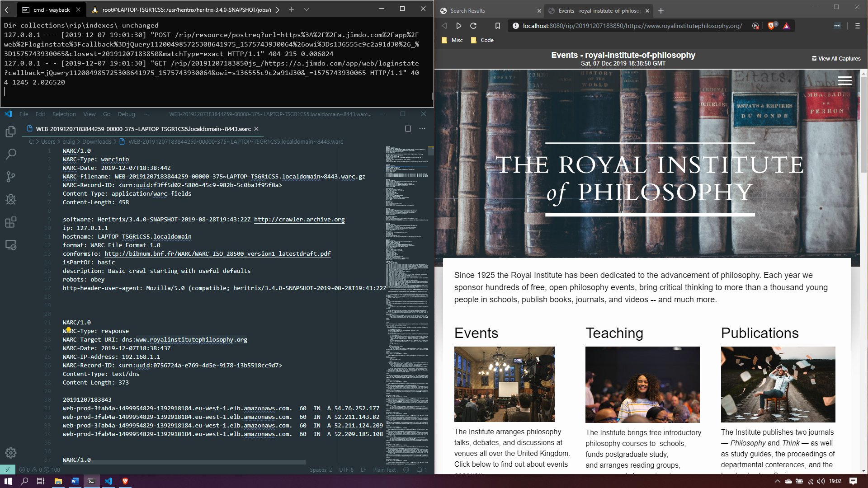Image resolution: width=868 pixels, height=488 pixels.
Task: Click View All Captures link
Action: coord(836,59)
